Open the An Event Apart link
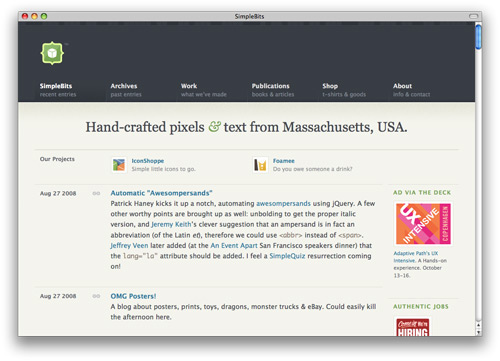Viewport: 500px width, 361px height. click(x=234, y=245)
